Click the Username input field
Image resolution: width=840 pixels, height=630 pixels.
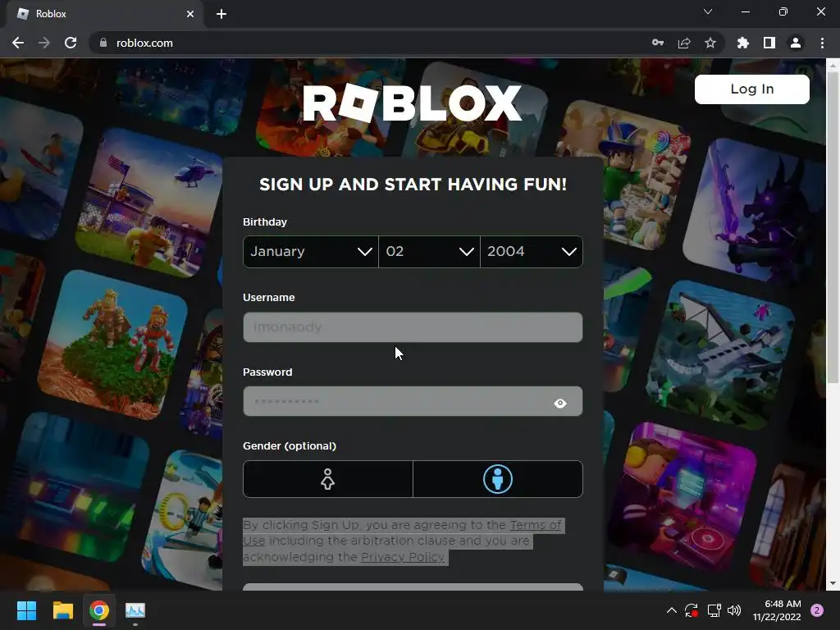click(x=413, y=326)
